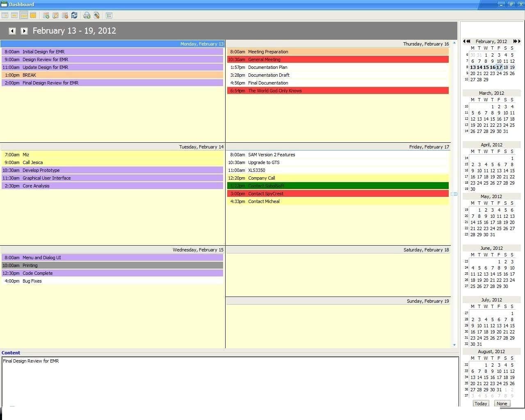The image size is (525, 420).
Task: Click the delete appointment icon
Action: (65, 15)
